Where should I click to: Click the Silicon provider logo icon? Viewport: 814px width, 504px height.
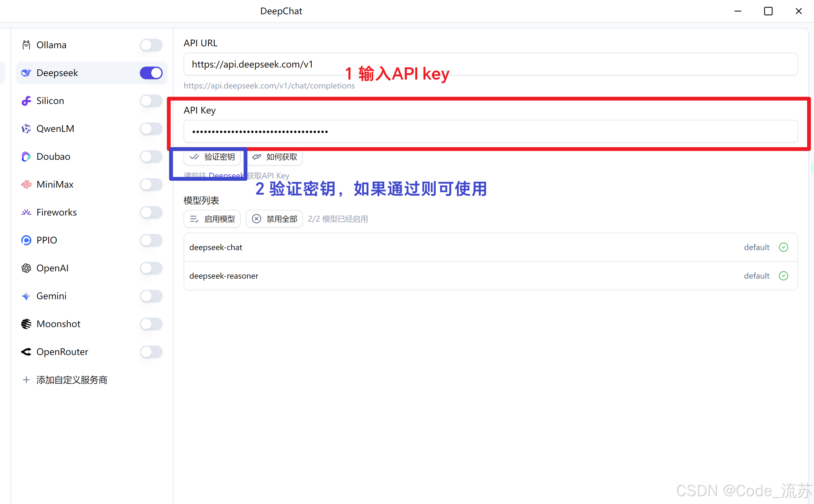(x=26, y=101)
